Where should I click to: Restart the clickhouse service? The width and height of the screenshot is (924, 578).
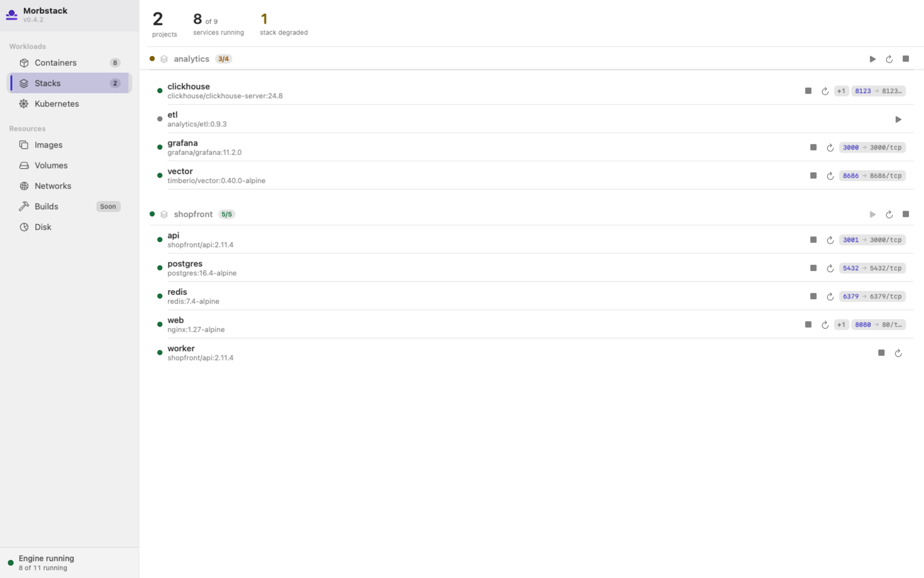click(825, 91)
